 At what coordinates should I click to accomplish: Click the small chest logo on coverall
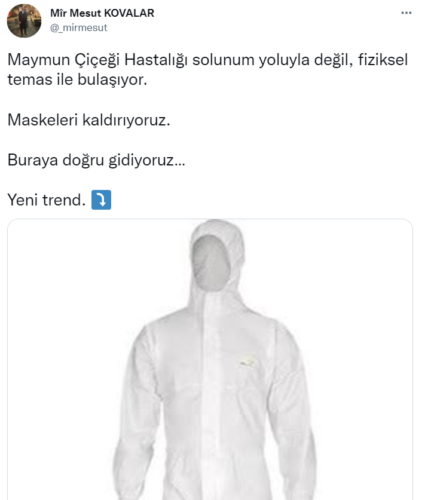coord(247,362)
